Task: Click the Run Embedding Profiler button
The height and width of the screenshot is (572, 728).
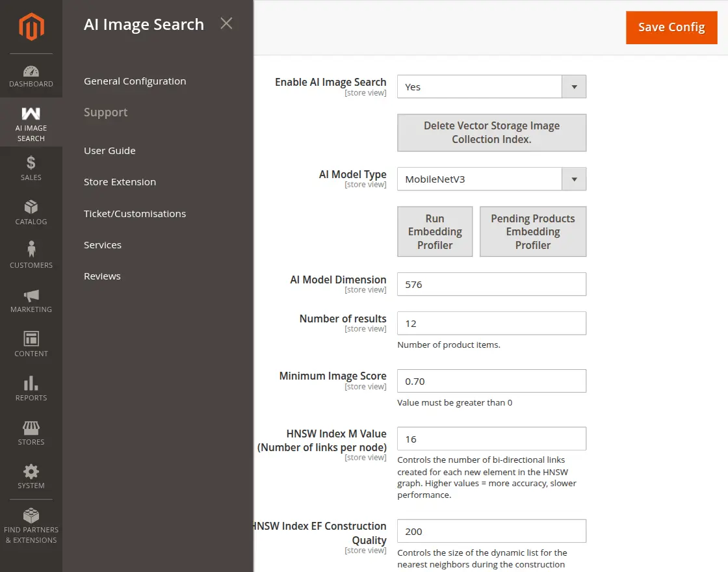Action: coord(435,231)
